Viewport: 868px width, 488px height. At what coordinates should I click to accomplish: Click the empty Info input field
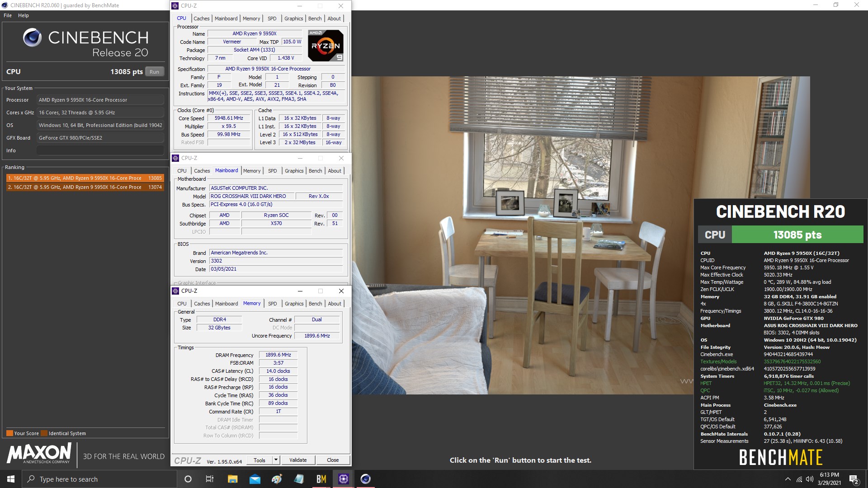pyautogui.click(x=100, y=150)
